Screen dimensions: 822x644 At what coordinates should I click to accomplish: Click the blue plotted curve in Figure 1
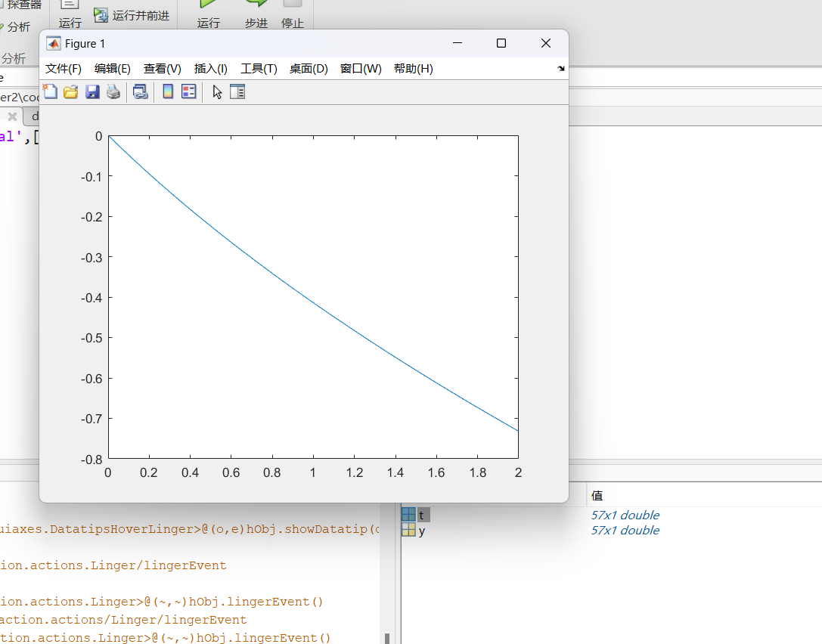click(314, 302)
